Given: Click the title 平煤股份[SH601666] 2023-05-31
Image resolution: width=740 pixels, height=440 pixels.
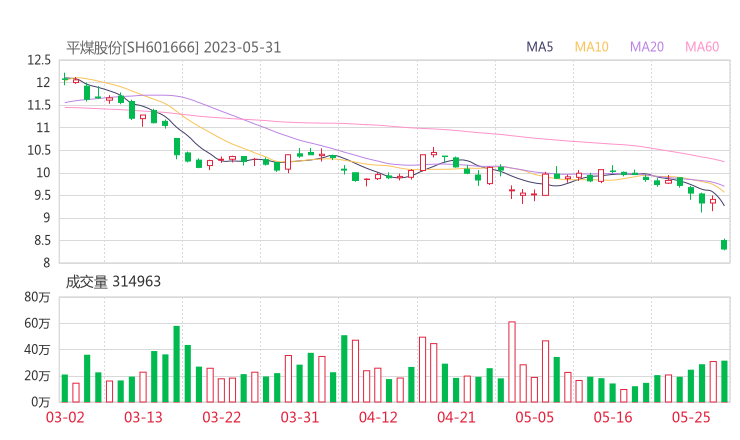Looking at the screenshot, I should [173, 48].
